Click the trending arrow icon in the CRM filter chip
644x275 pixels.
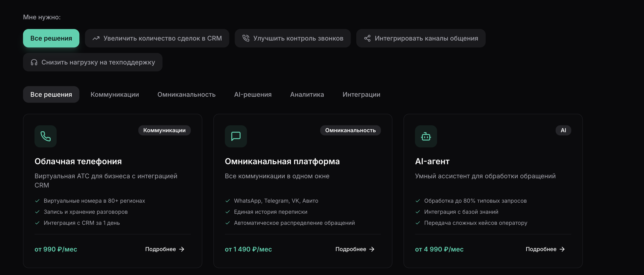pos(96,38)
